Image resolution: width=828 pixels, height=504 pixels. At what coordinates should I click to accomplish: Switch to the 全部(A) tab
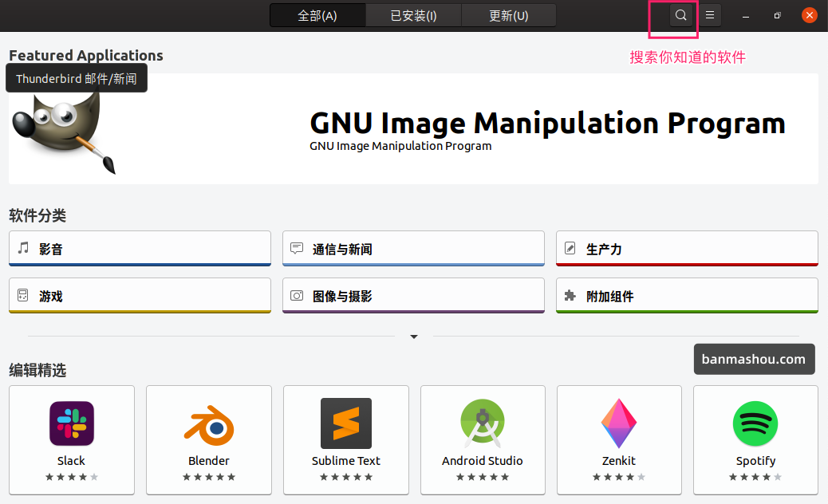pyautogui.click(x=317, y=16)
